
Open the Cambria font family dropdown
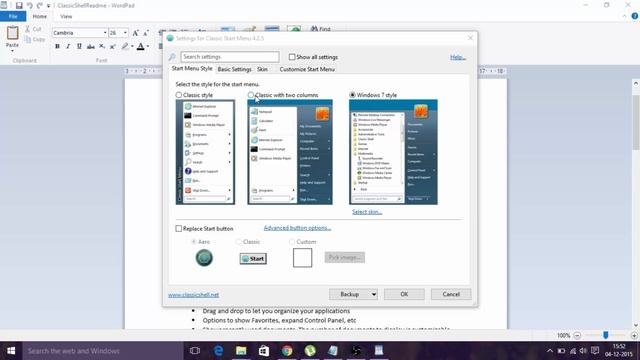point(105,33)
